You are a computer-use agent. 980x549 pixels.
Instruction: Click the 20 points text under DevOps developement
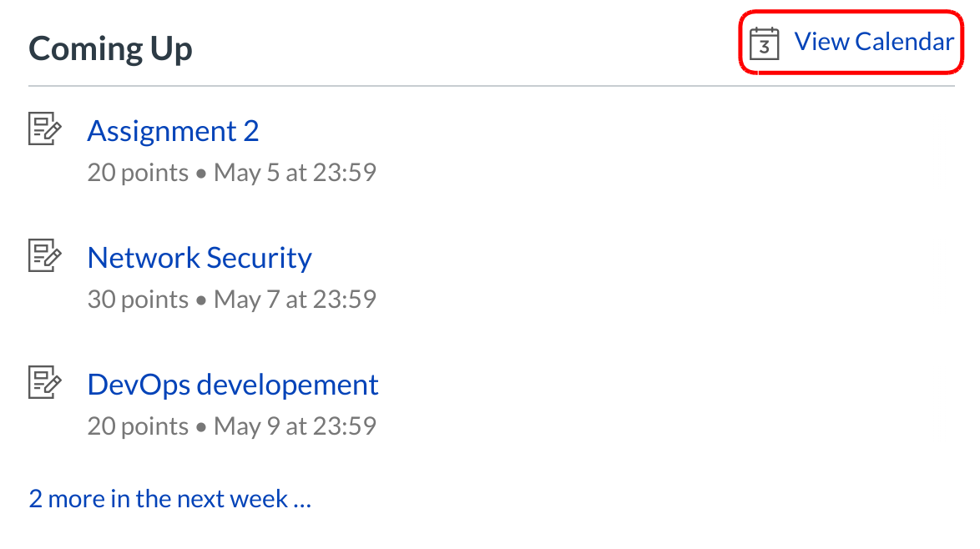(x=138, y=426)
